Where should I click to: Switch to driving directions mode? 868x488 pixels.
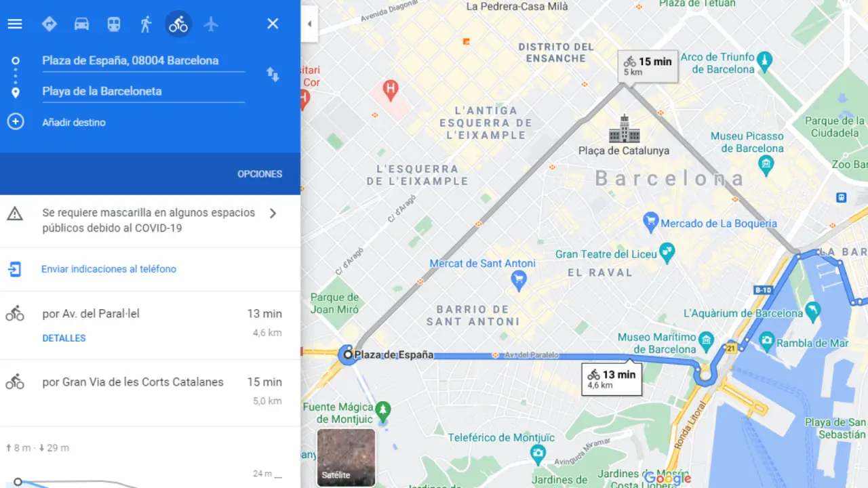click(81, 24)
